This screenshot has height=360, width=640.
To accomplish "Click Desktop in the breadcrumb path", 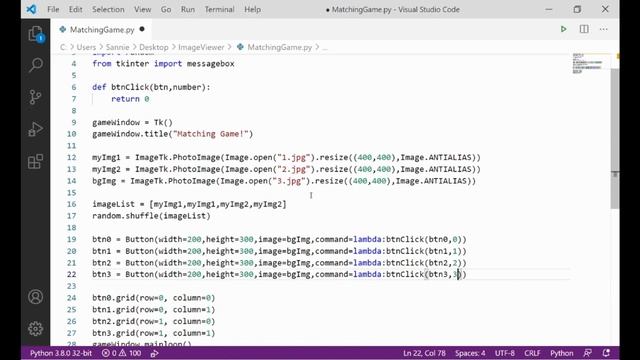I will [x=153, y=47].
